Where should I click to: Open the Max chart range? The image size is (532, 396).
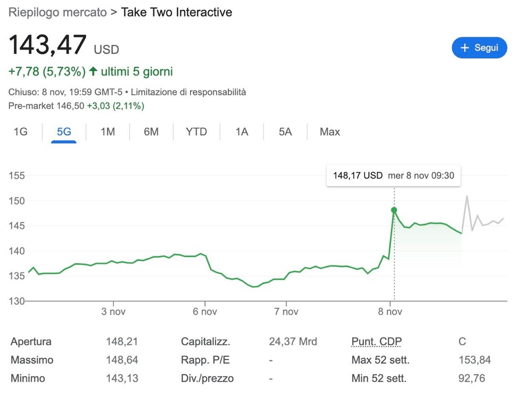pos(330,132)
